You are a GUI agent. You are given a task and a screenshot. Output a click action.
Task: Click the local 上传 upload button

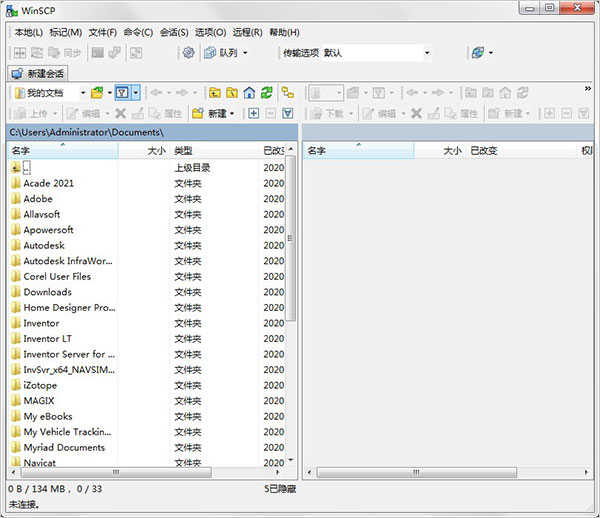31,113
